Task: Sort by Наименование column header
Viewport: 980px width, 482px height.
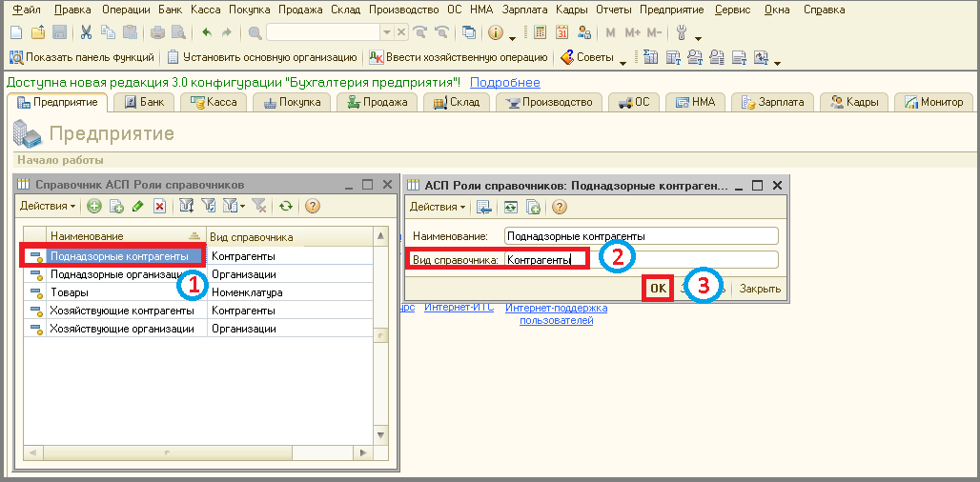Action: click(x=126, y=236)
